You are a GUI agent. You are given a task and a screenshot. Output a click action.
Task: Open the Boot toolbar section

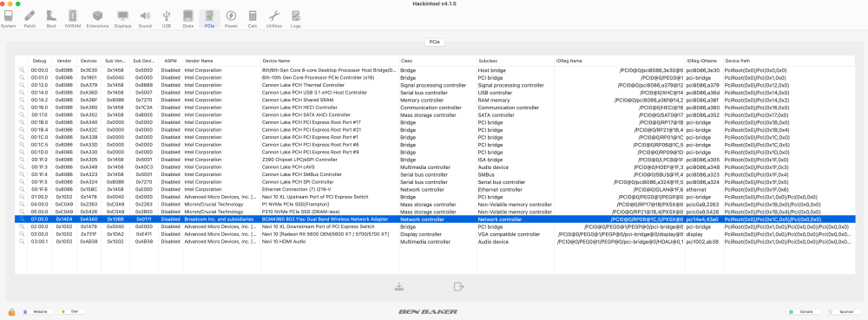pos(51,19)
